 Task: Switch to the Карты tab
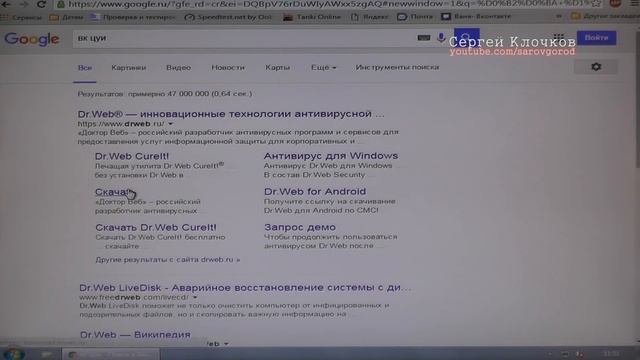278,67
